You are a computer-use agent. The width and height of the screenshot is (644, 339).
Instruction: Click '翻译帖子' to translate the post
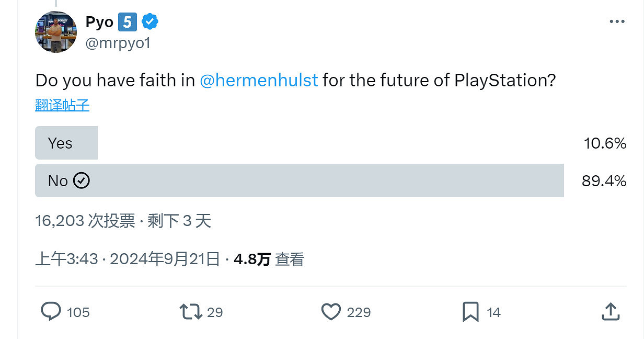click(x=61, y=105)
